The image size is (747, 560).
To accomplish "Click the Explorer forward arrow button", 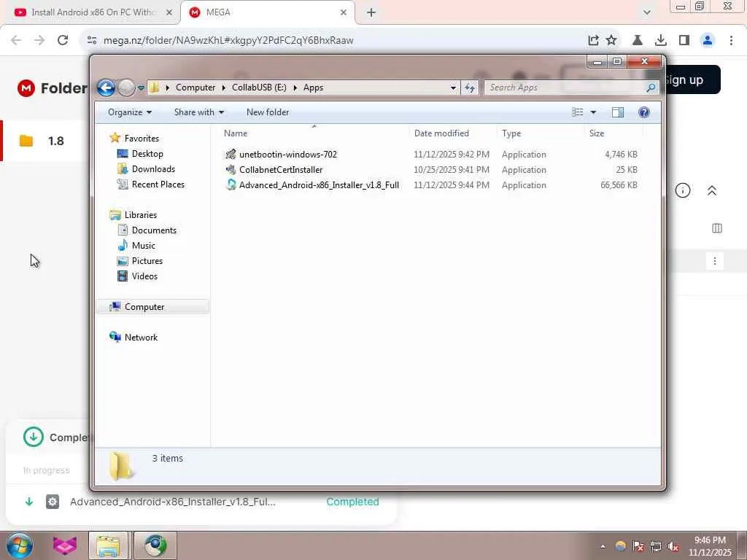I will pyautogui.click(x=126, y=87).
